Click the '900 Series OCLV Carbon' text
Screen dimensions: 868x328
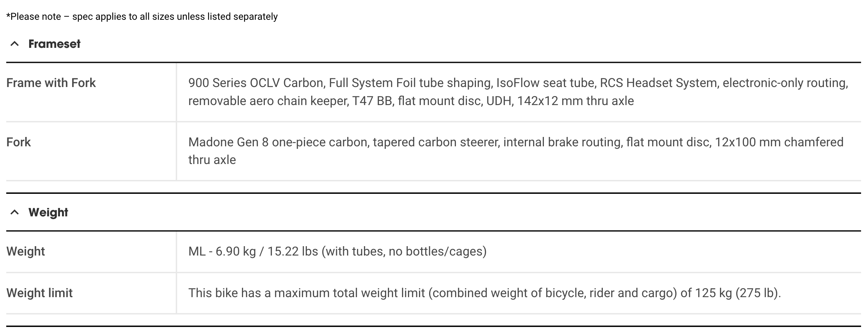[256, 83]
